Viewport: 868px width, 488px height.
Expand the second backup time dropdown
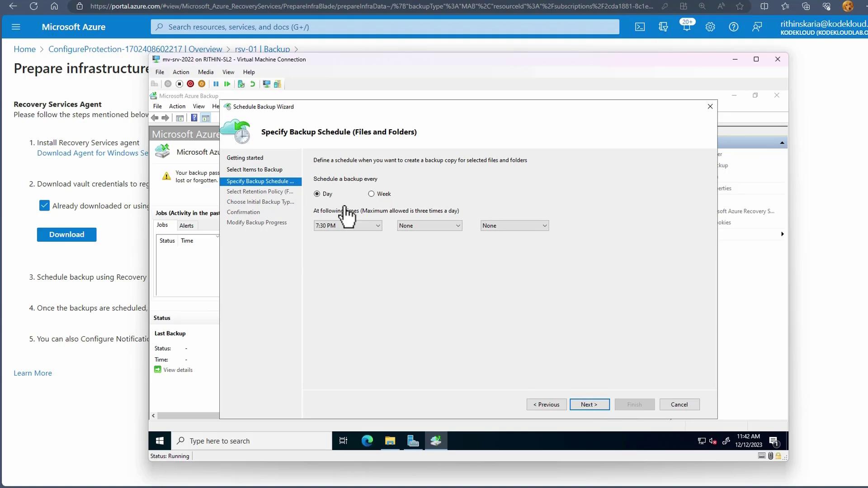[429, 226]
